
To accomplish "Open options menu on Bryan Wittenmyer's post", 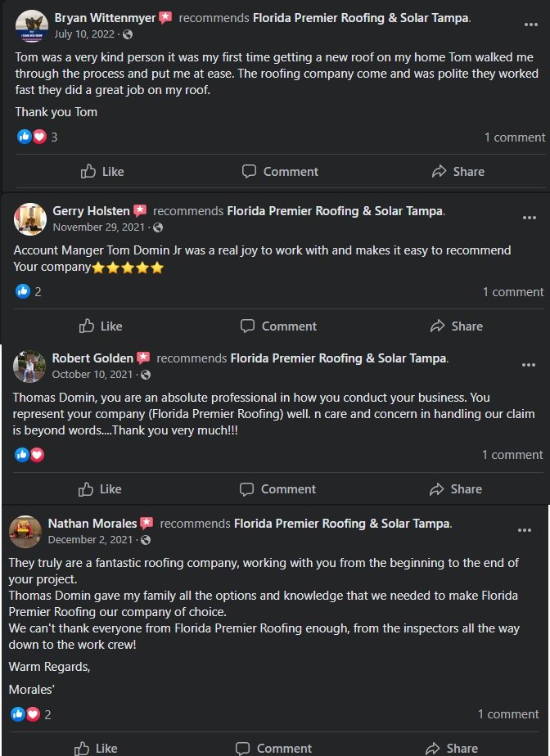I will (531, 25).
